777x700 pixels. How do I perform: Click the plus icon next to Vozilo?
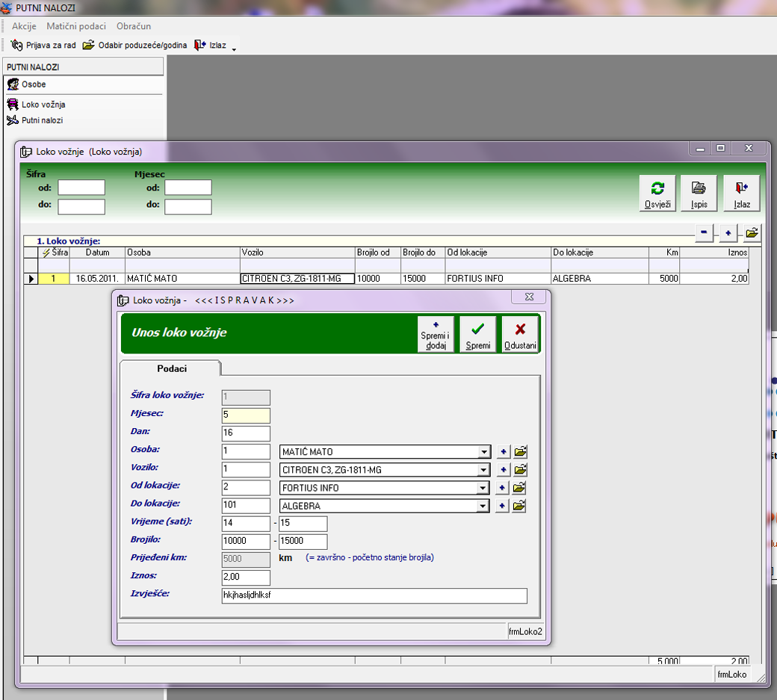pos(503,470)
